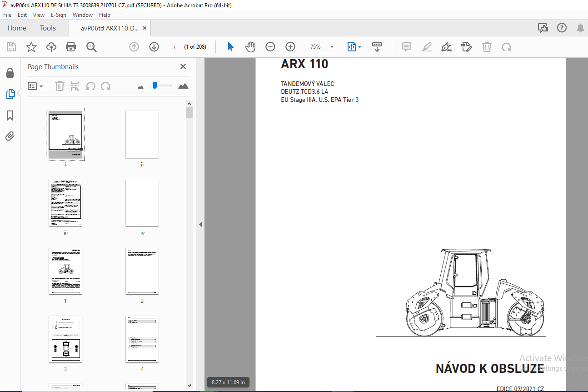The width and height of the screenshot is (588, 392).
Task: Open Attachments paperclip icon
Action: tap(10, 136)
